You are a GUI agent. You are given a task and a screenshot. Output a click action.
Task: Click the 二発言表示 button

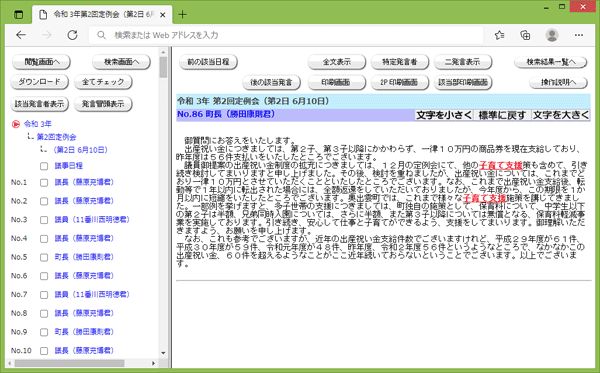pos(463,62)
